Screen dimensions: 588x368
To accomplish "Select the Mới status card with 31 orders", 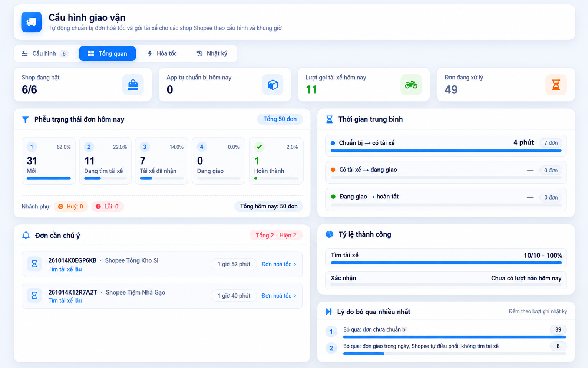I will [x=49, y=161].
